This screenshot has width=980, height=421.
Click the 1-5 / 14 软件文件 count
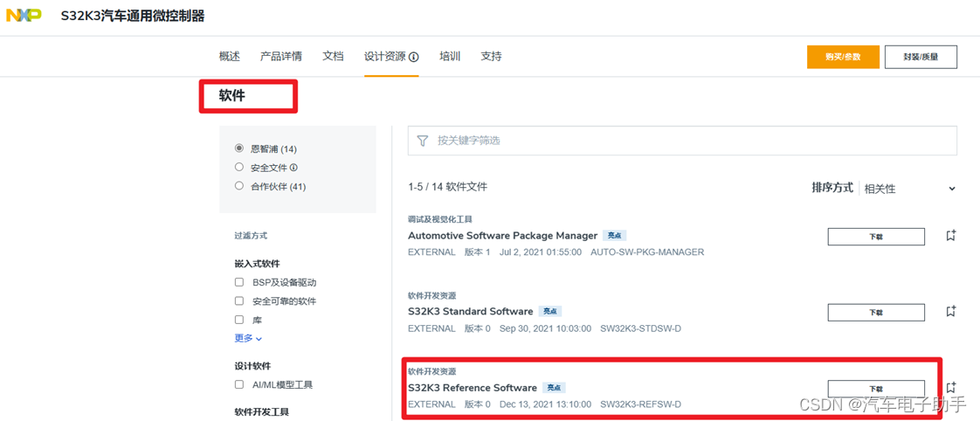(447, 187)
